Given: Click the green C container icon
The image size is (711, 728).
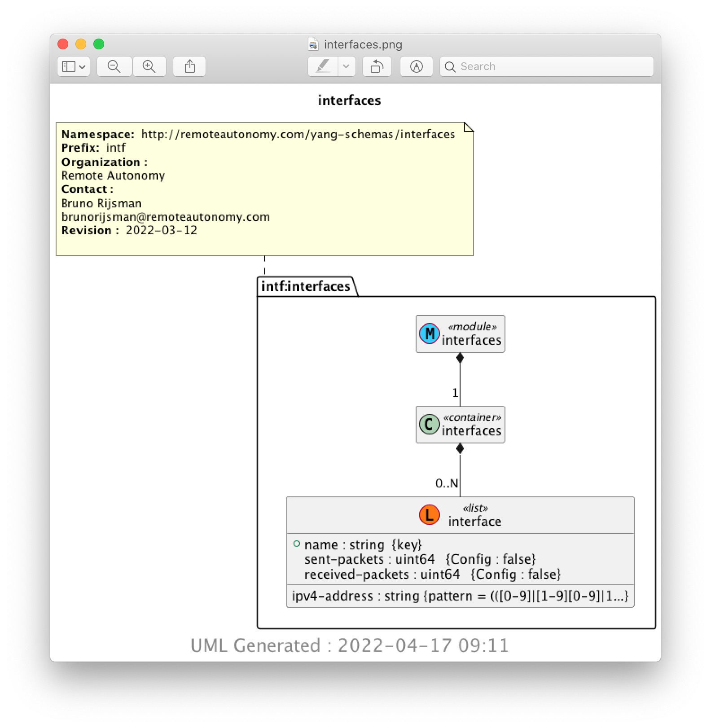Looking at the screenshot, I should pyautogui.click(x=430, y=424).
